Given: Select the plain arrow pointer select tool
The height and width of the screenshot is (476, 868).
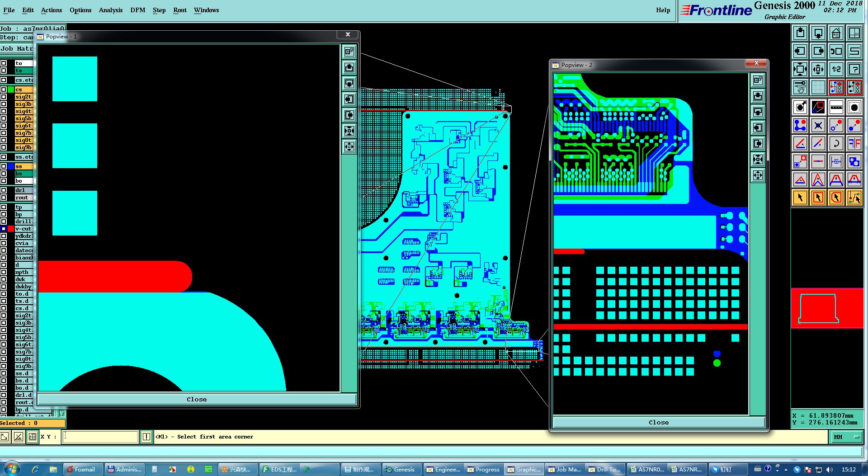Looking at the screenshot, I should coord(800,198).
